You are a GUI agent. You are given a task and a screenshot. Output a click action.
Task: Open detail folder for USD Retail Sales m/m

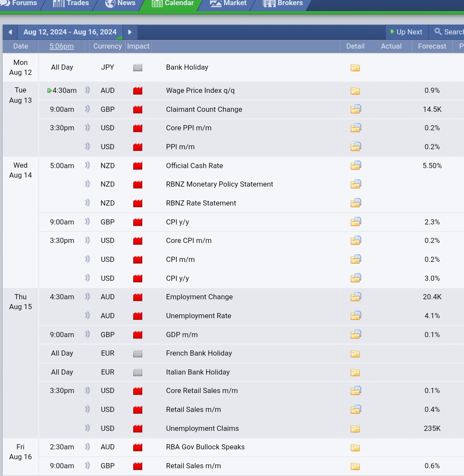pyautogui.click(x=356, y=409)
